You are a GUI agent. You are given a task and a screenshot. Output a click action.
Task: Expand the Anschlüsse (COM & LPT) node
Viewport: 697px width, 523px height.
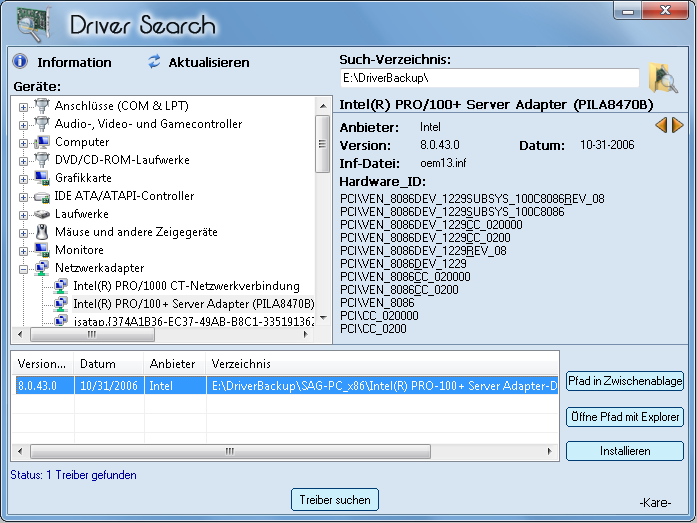tap(24, 106)
